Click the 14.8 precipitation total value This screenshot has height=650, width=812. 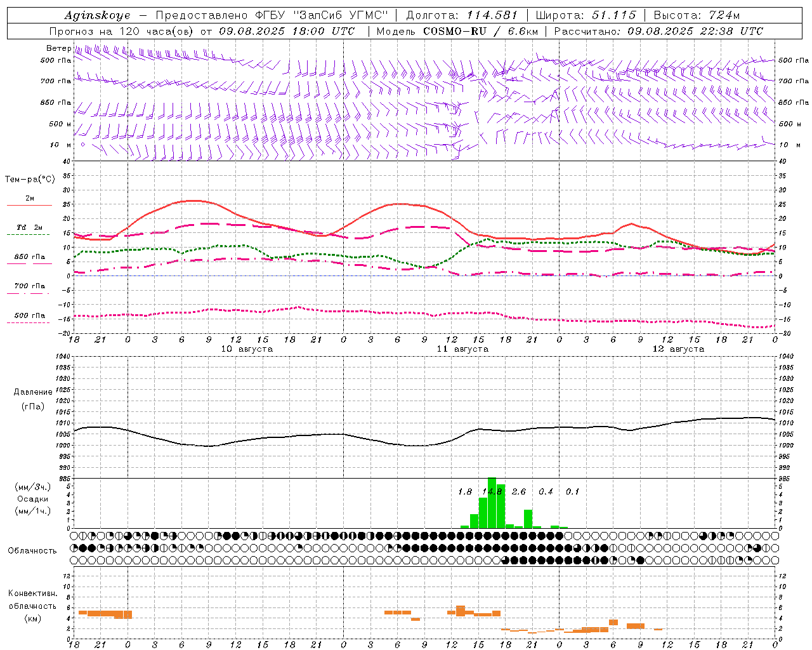[492, 492]
